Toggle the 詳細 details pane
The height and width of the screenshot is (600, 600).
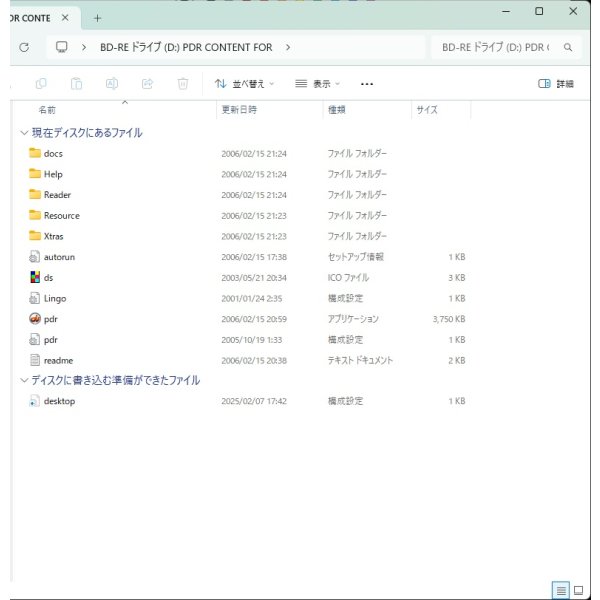click(556, 84)
